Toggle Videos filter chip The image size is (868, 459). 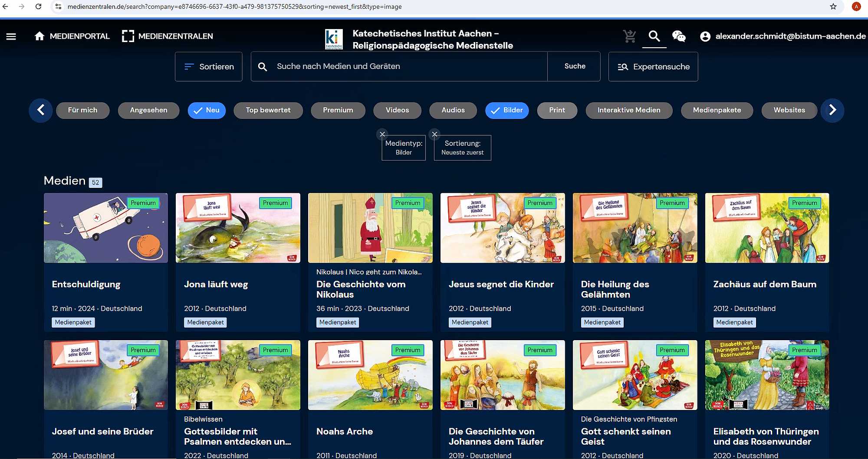(397, 110)
